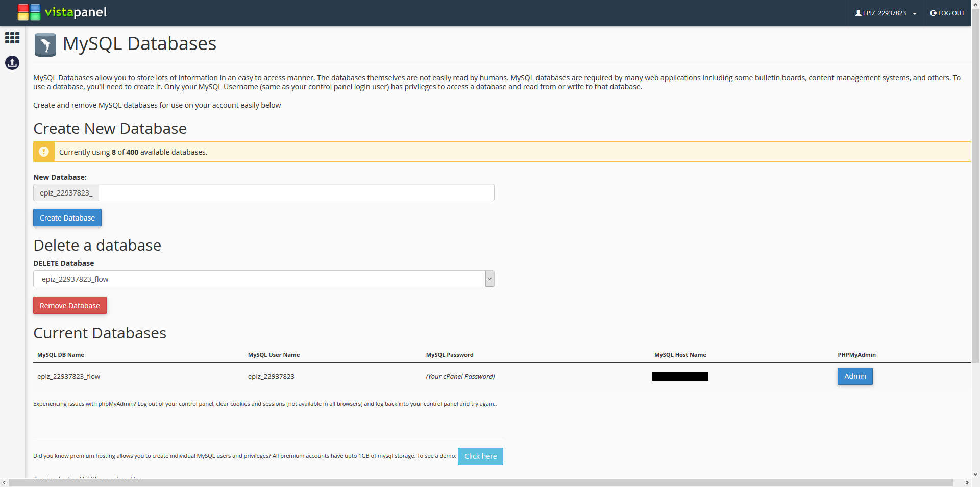Click the vertical scrollbar down arrow

(975, 474)
